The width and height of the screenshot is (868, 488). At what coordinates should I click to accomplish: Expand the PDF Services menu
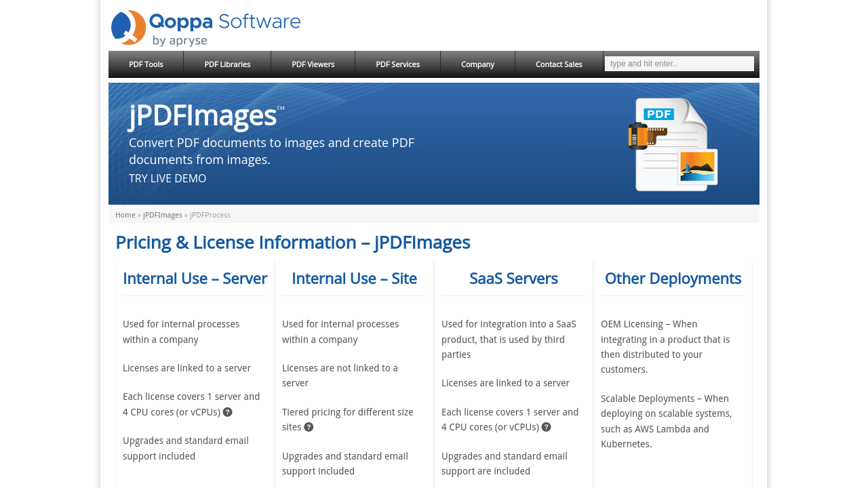pos(397,64)
